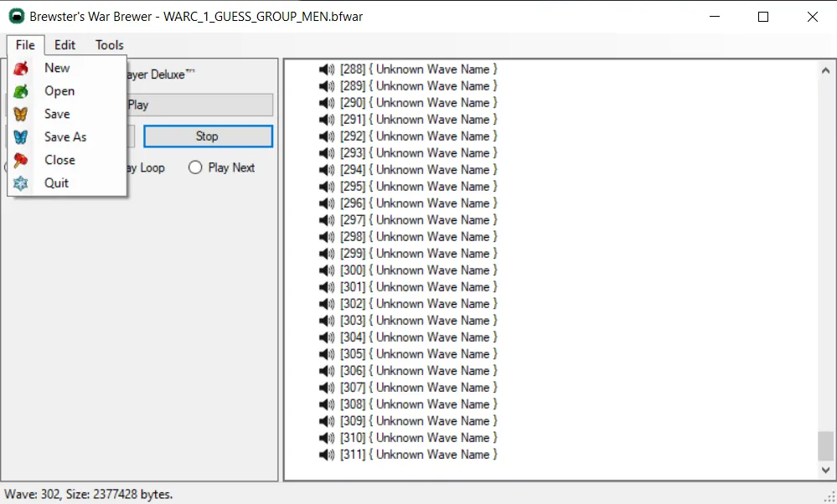Click the blue butterfly Save As icon

click(21, 137)
